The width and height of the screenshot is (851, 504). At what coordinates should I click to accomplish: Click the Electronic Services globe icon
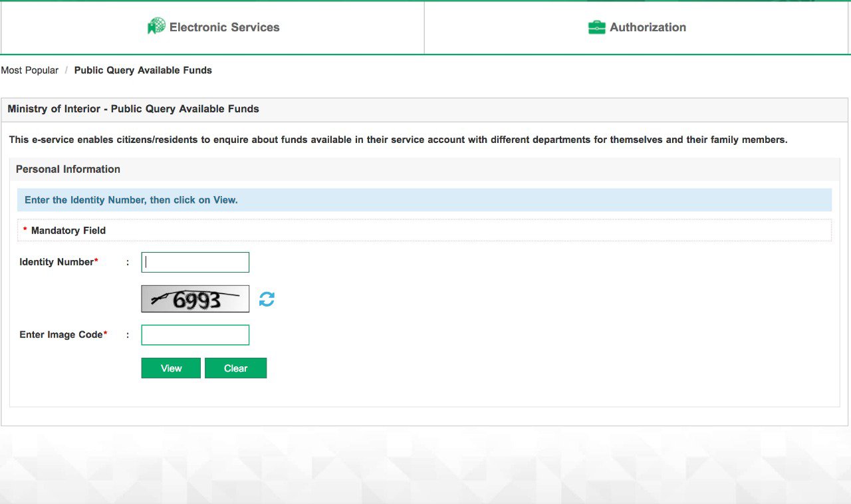click(x=156, y=27)
